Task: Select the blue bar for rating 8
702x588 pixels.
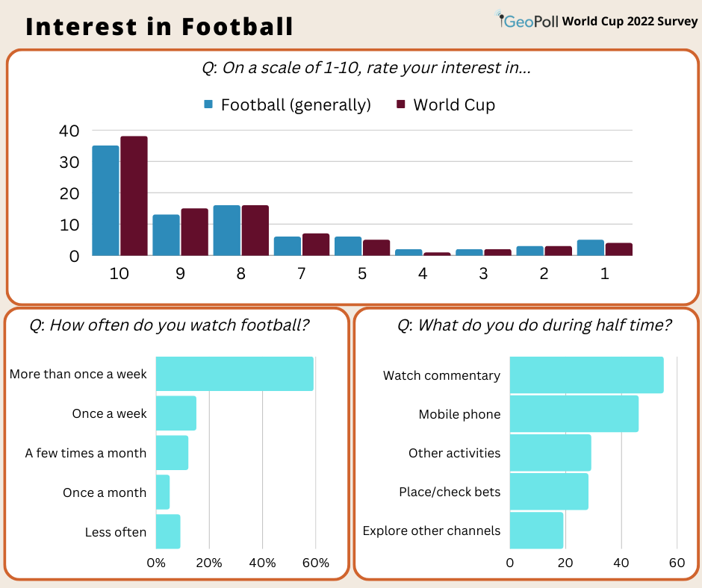Action: click(x=227, y=231)
